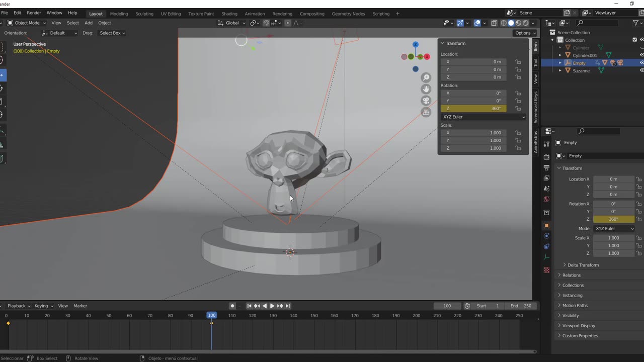The height and width of the screenshot is (362, 644).
Task: Toggle viewport gizmos button
Action: [x=460, y=23]
